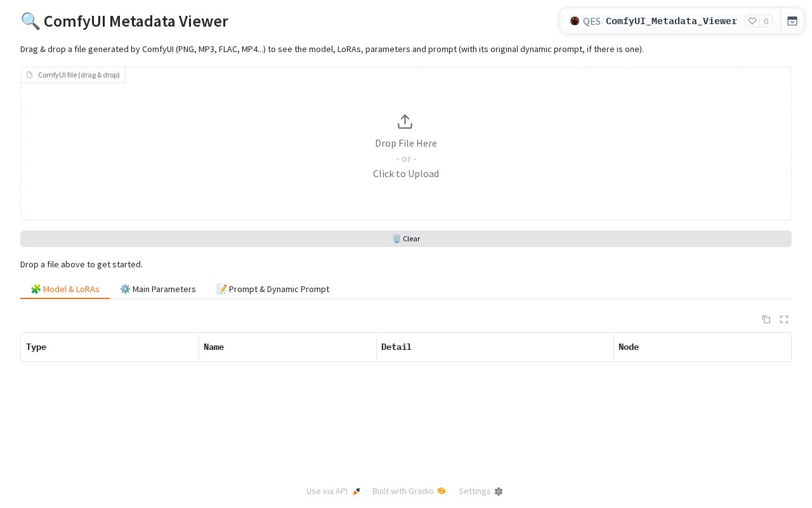Open Prompt & Dynamic Prompt tab

coord(273,289)
